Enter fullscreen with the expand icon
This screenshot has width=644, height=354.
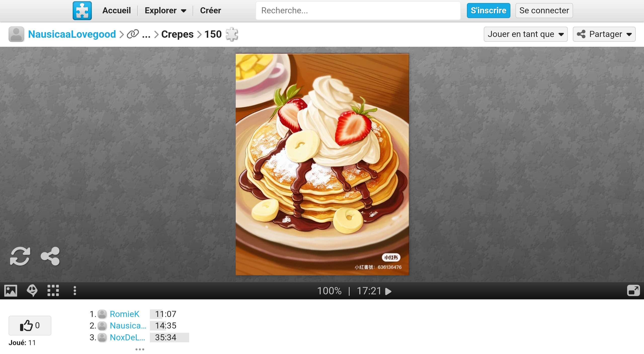point(633,291)
